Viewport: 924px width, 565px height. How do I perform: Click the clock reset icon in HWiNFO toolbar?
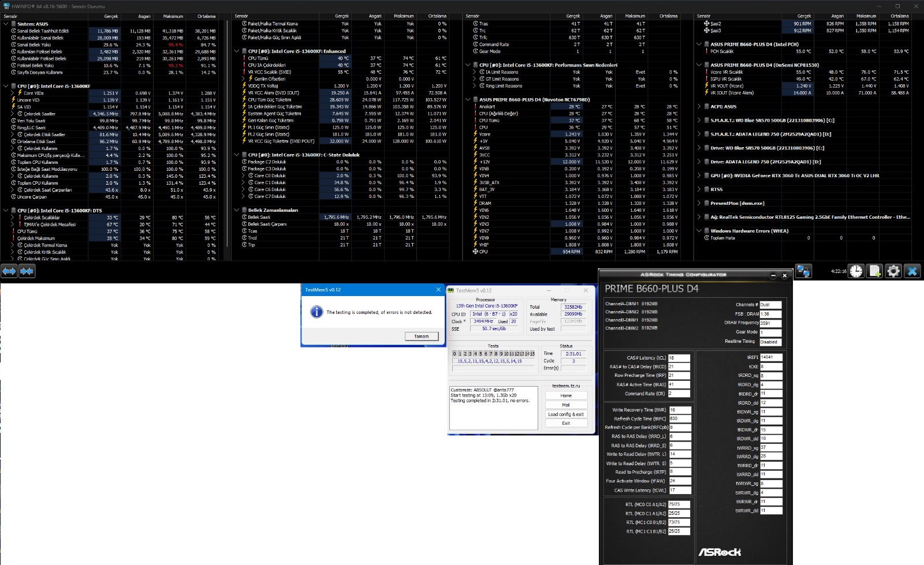click(856, 271)
